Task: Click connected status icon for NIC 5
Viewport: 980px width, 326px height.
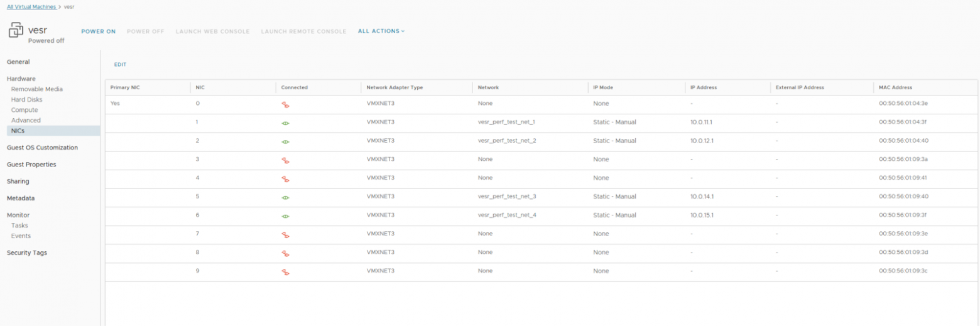Action: click(285, 197)
